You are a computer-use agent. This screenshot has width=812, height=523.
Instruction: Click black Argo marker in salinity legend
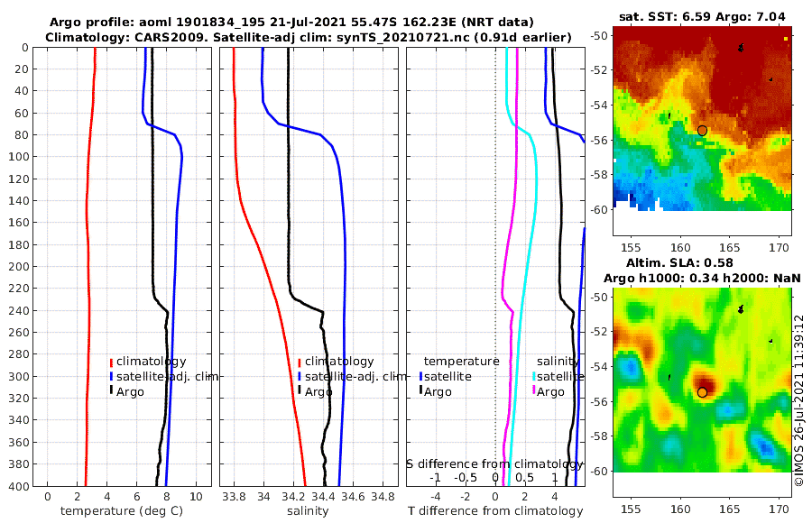pos(300,390)
